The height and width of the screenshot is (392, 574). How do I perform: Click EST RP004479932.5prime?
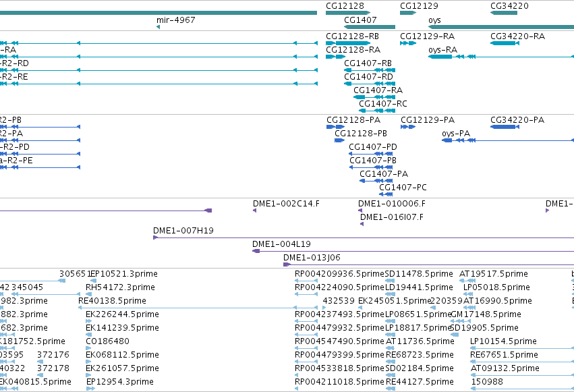coord(339,328)
